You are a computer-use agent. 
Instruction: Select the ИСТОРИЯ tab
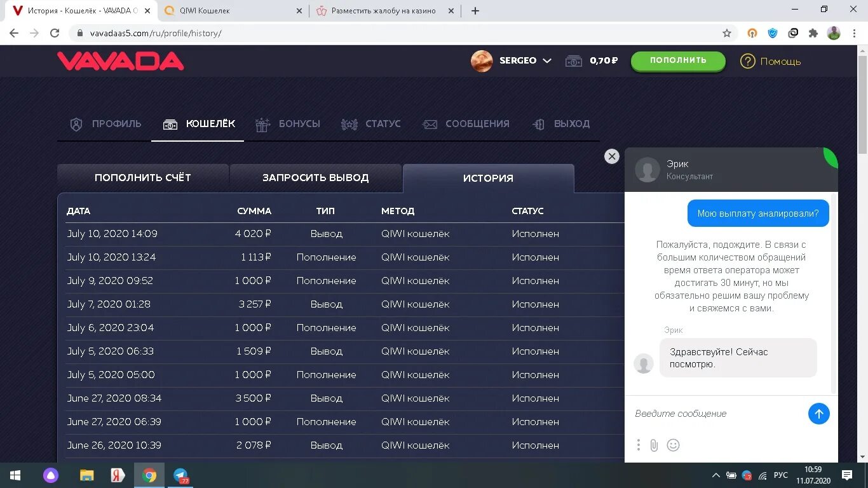[x=488, y=179]
